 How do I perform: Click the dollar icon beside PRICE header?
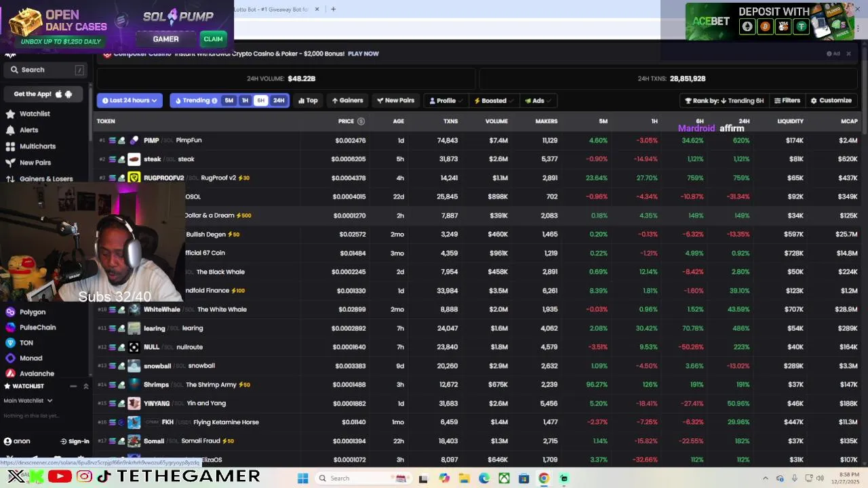pos(361,121)
